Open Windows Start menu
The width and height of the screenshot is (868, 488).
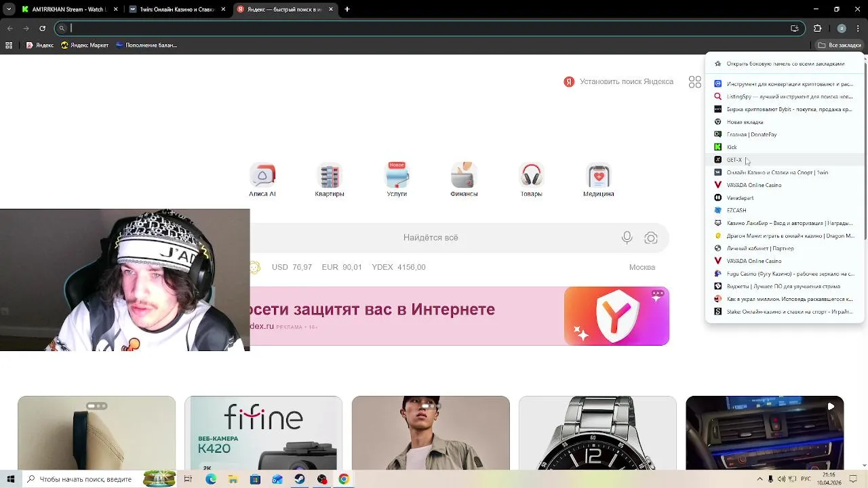(11, 479)
